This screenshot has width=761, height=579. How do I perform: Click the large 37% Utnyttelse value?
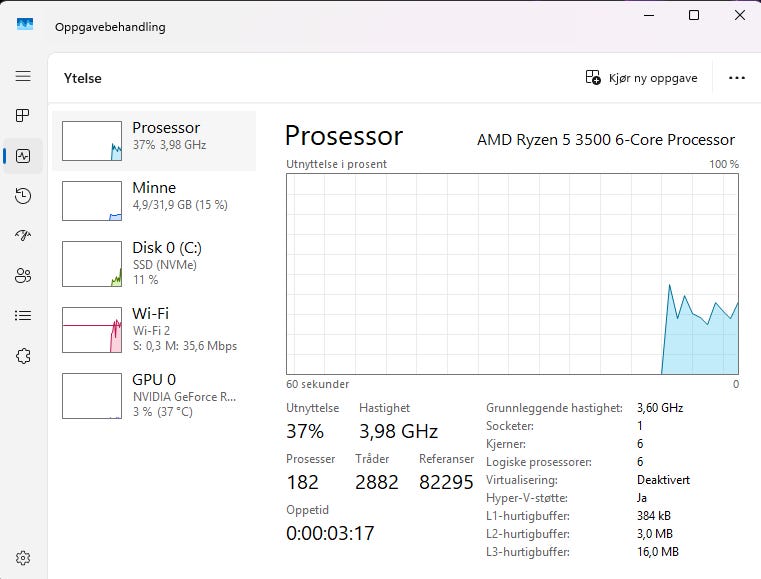click(x=305, y=431)
